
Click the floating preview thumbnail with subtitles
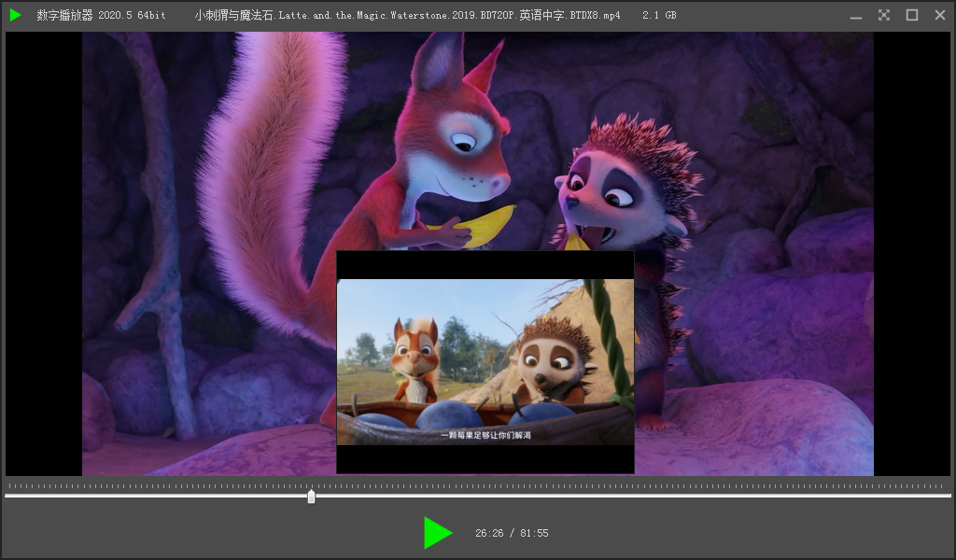coord(485,361)
